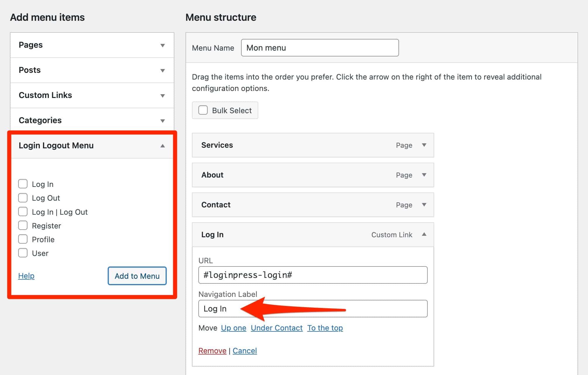Click the Custom Links panel title

pos(45,95)
